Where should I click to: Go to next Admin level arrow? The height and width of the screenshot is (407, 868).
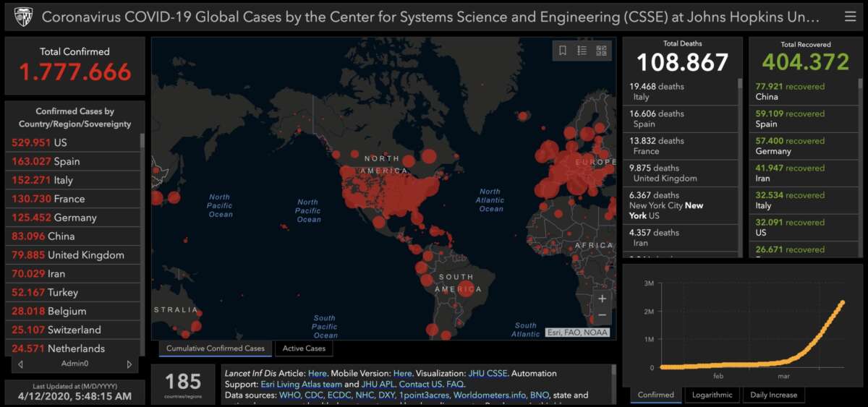tap(129, 364)
